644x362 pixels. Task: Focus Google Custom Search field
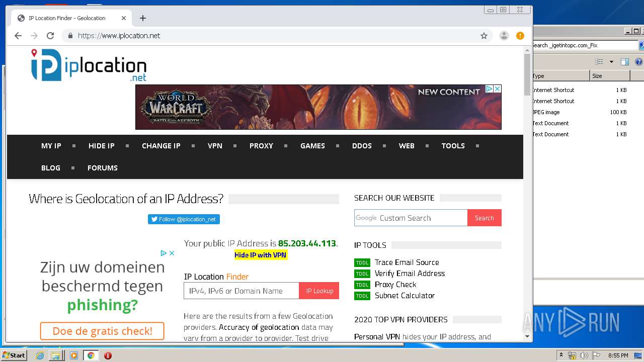411,218
